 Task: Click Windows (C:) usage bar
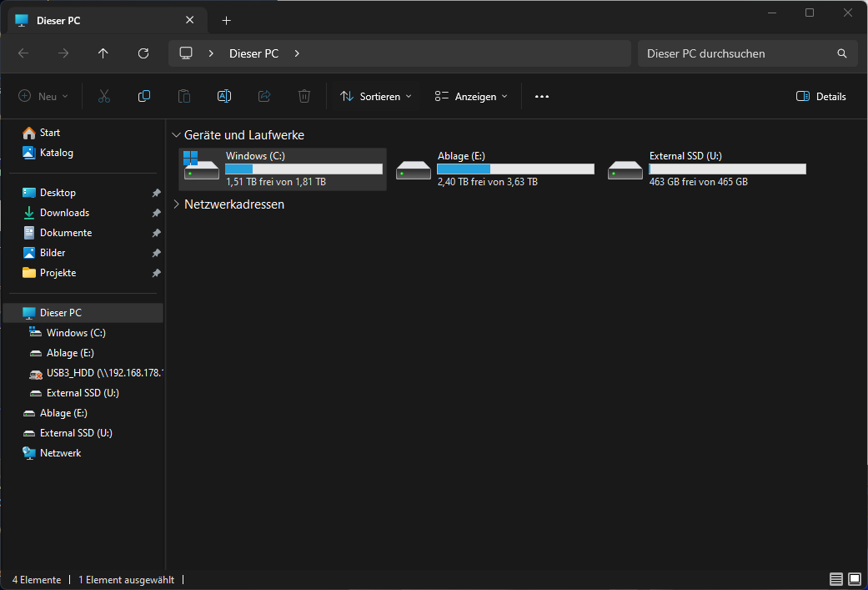point(304,169)
